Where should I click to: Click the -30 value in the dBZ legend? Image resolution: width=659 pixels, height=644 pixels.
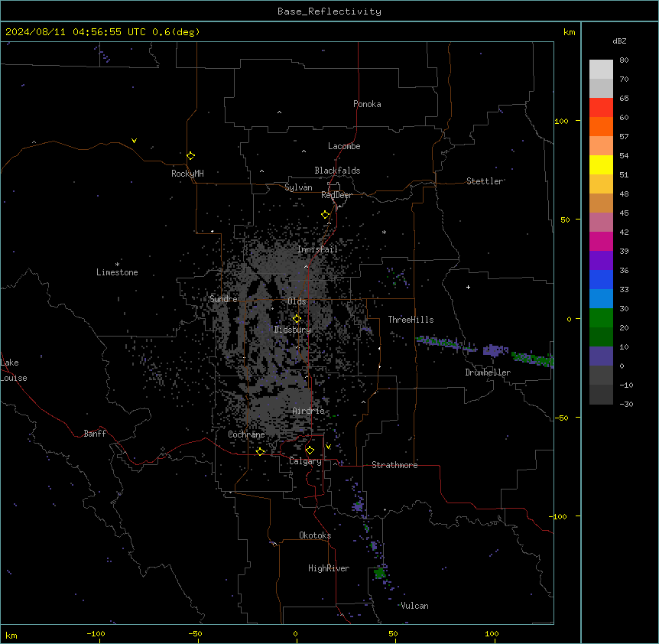626,404
